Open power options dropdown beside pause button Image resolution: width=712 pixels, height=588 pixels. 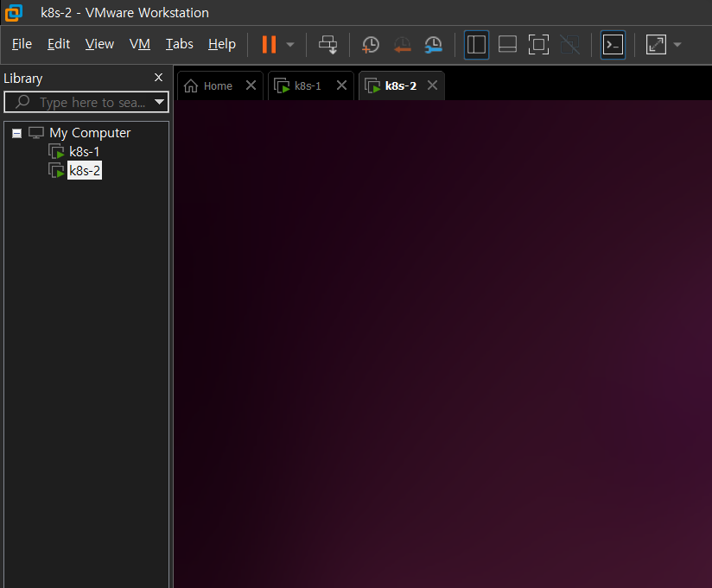(x=290, y=44)
